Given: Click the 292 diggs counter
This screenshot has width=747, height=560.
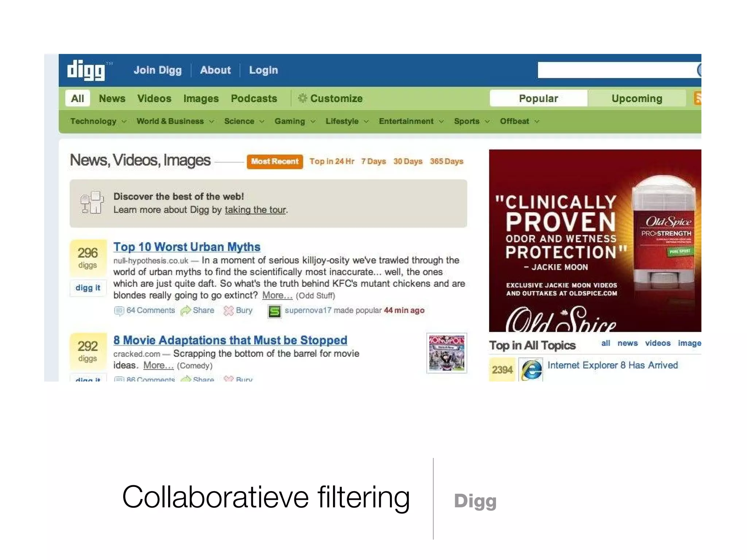Looking at the screenshot, I should (88, 351).
